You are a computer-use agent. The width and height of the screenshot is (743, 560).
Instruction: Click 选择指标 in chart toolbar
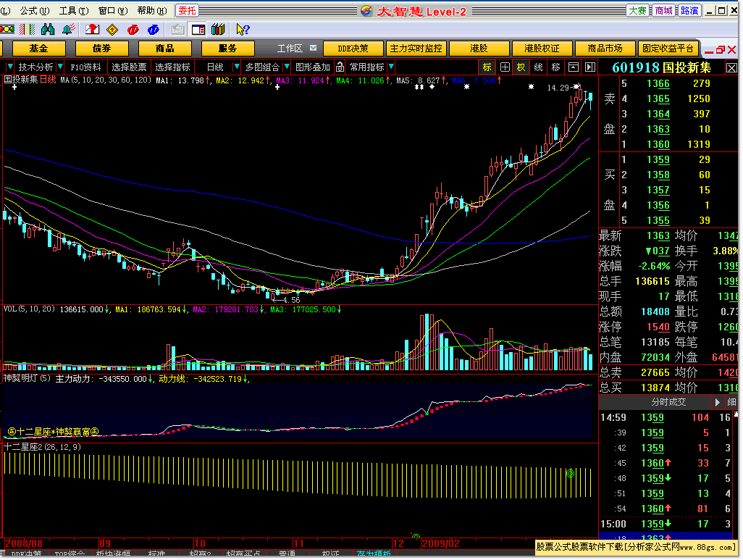[172, 67]
